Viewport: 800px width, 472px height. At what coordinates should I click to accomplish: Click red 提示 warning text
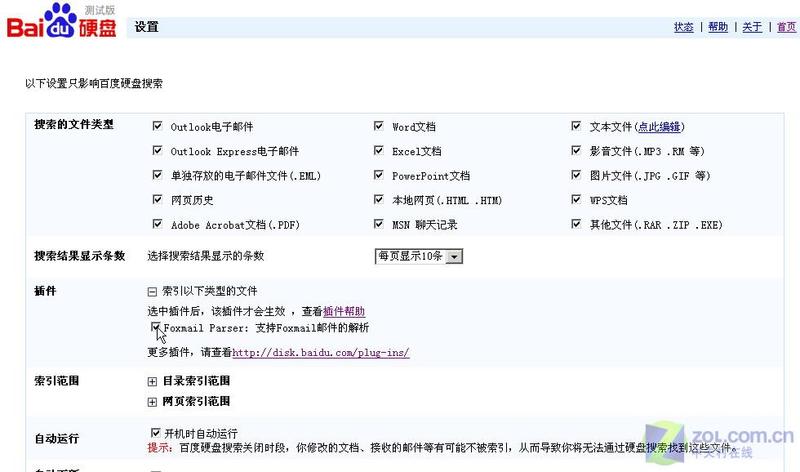(160, 448)
